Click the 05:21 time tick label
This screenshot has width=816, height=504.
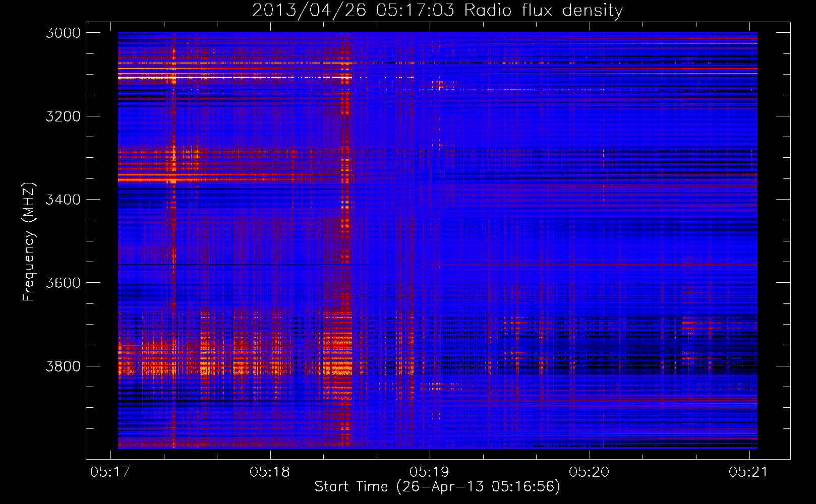(x=748, y=472)
